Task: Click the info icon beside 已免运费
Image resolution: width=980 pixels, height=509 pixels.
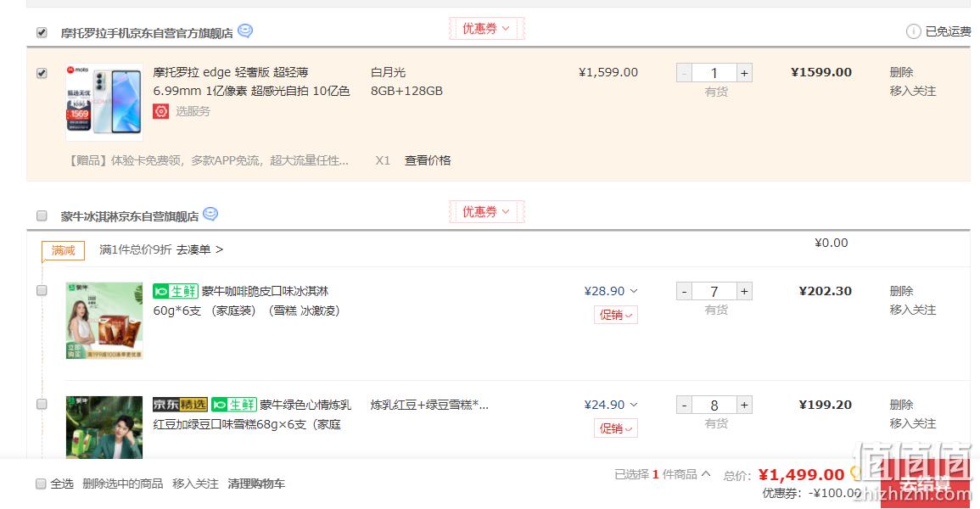Action: tap(913, 31)
